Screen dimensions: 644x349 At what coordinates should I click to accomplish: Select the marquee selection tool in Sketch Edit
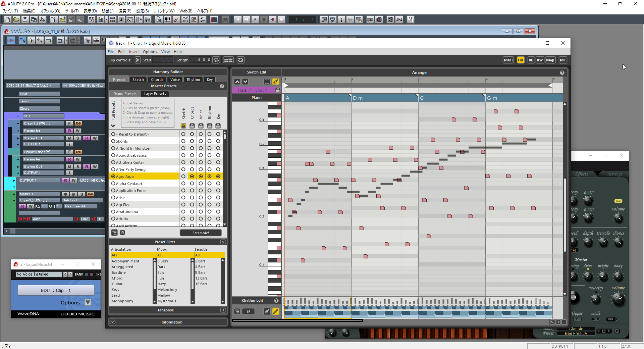point(267,82)
